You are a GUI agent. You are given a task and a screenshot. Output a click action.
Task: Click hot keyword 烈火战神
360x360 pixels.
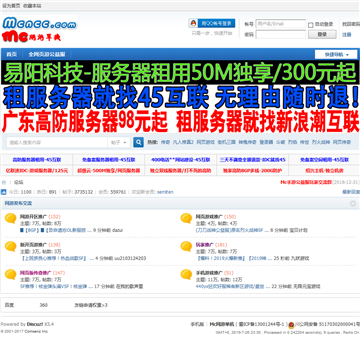321,142
